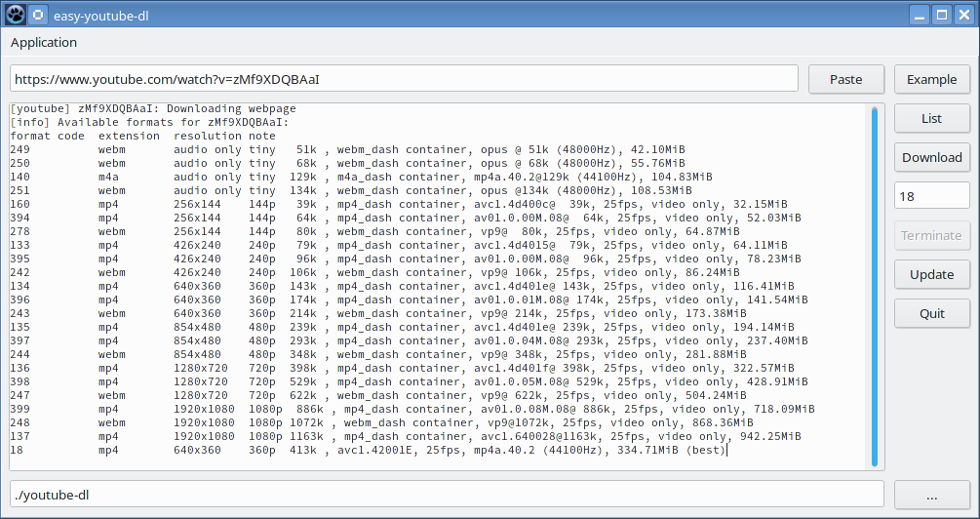Click the output pane vertical scrollbar
The width and height of the screenshot is (980, 519).
click(x=875, y=286)
